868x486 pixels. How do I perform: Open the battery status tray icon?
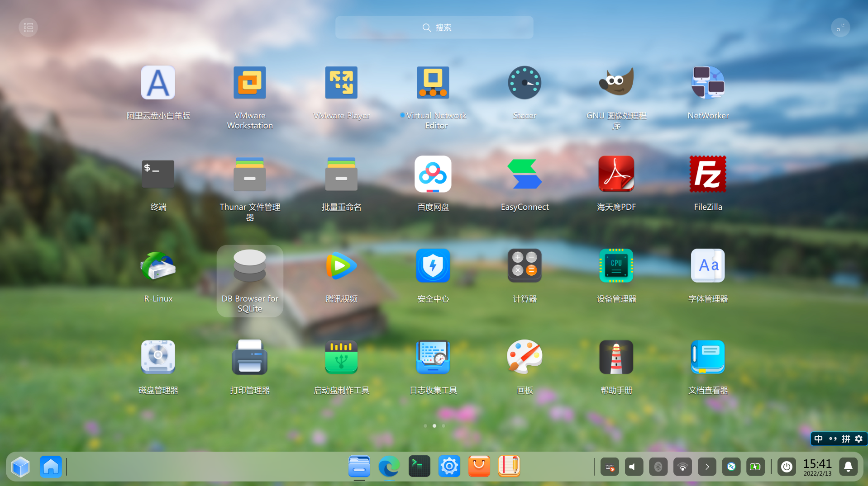coord(756,467)
